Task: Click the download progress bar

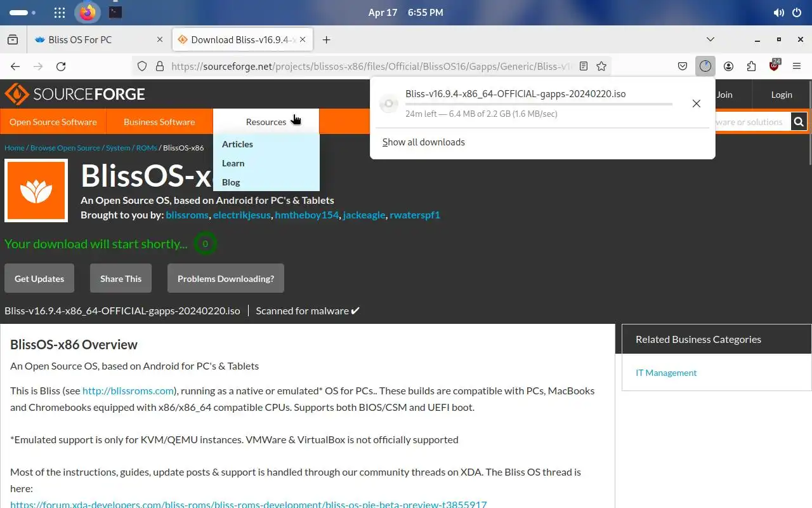Action: (x=539, y=104)
